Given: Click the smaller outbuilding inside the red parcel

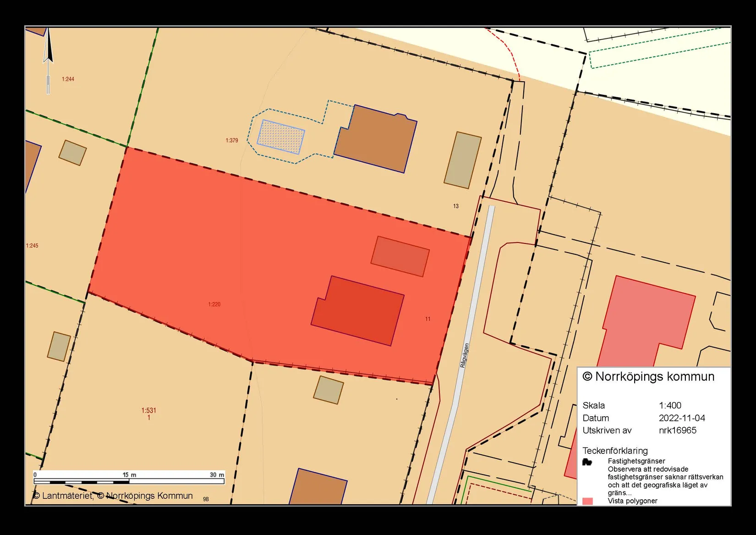Looking at the screenshot, I should (400, 256).
